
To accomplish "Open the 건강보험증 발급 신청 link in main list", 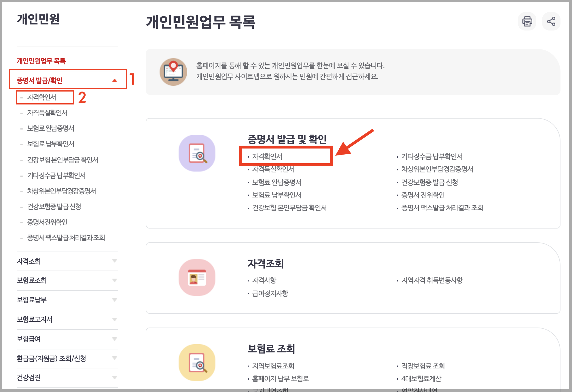I will click(x=429, y=182).
